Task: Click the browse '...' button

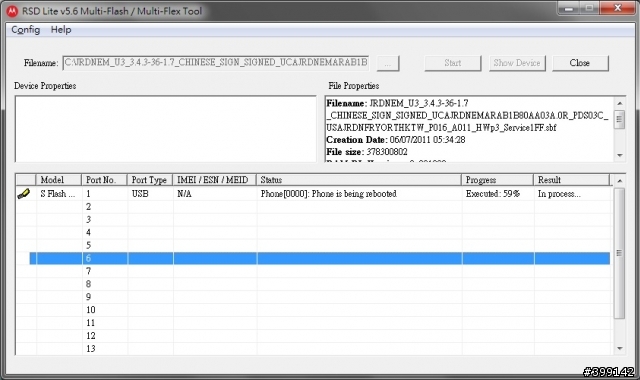Action: (x=388, y=63)
